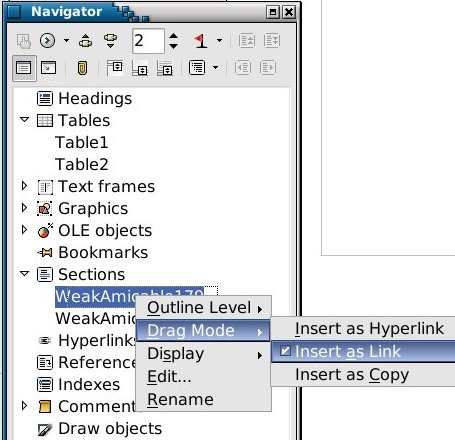
Task: Open the Navigation circle icon
Action: (x=47, y=41)
